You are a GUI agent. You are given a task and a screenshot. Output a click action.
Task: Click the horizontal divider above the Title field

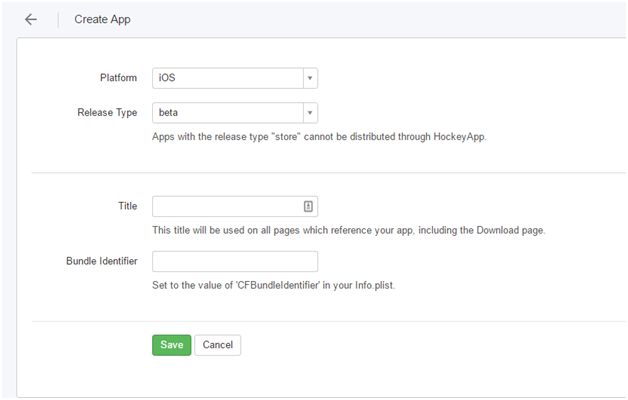click(330, 173)
